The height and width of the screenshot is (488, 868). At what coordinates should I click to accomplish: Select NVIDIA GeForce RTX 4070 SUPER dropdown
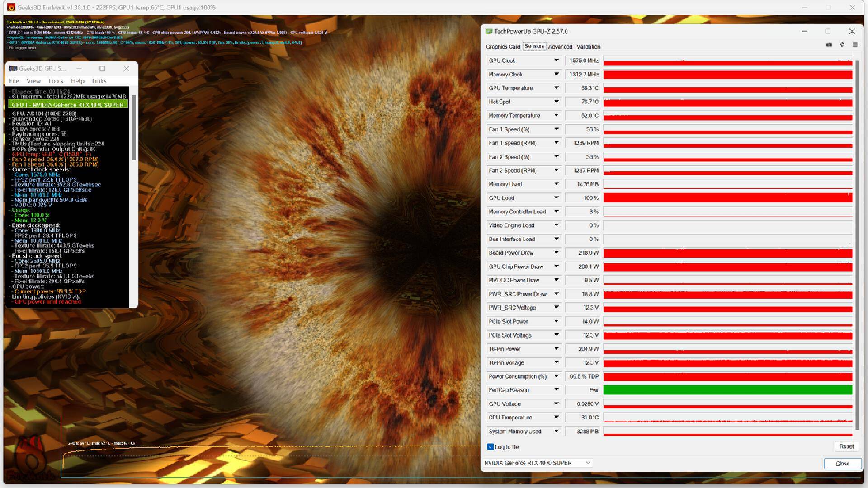[537, 463]
